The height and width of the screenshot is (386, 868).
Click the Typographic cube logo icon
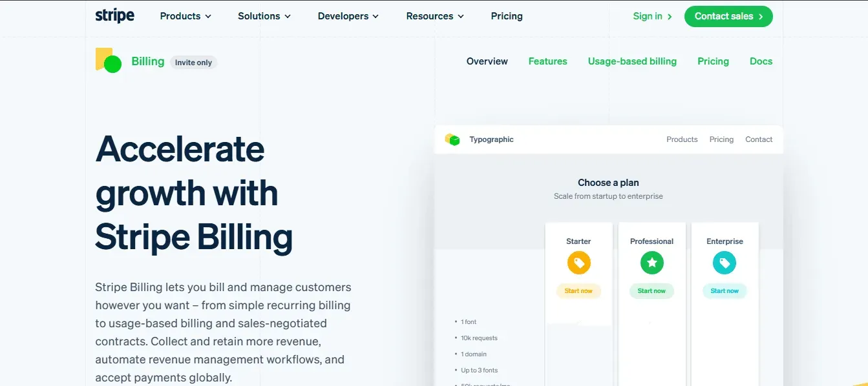[x=452, y=139]
